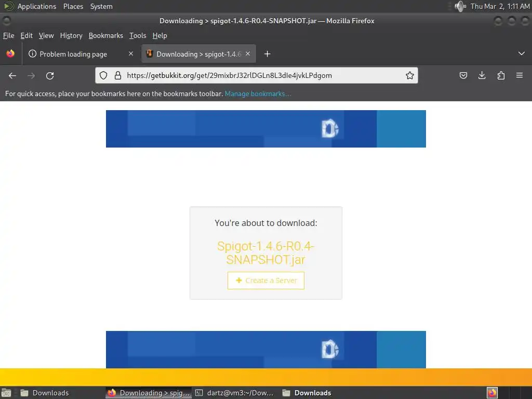This screenshot has height=399, width=532.
Task: Click the show desktop icon in taskbar
Action: 6,393
